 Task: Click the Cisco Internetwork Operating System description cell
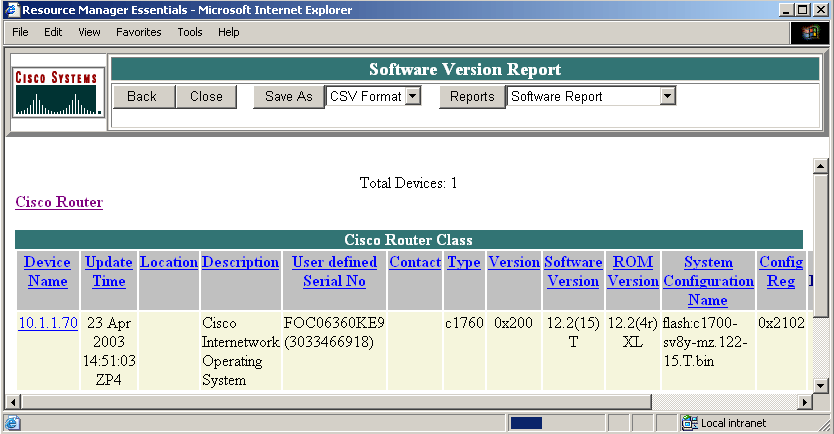tap(240, 351)
